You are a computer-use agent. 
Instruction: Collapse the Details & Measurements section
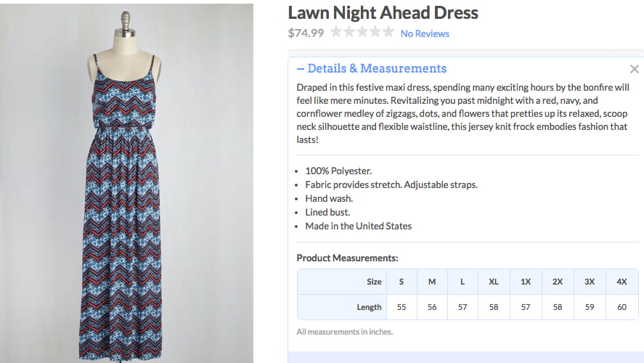(371, 69)
